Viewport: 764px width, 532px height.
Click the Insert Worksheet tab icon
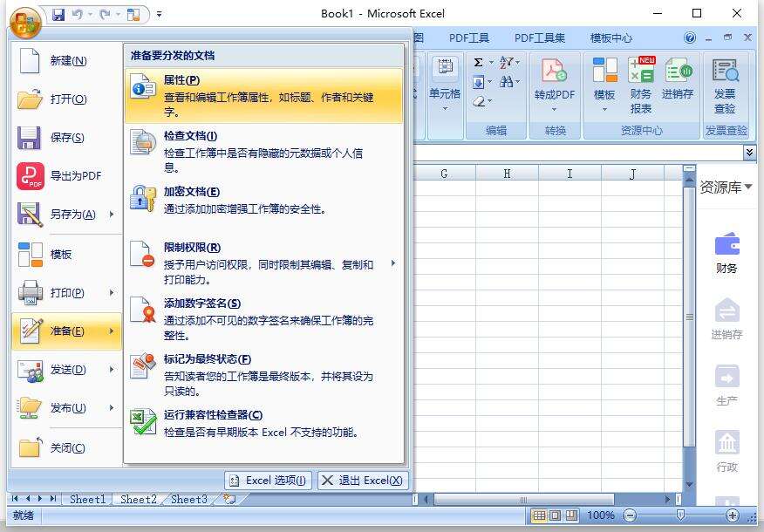click(x=229, y=500)
